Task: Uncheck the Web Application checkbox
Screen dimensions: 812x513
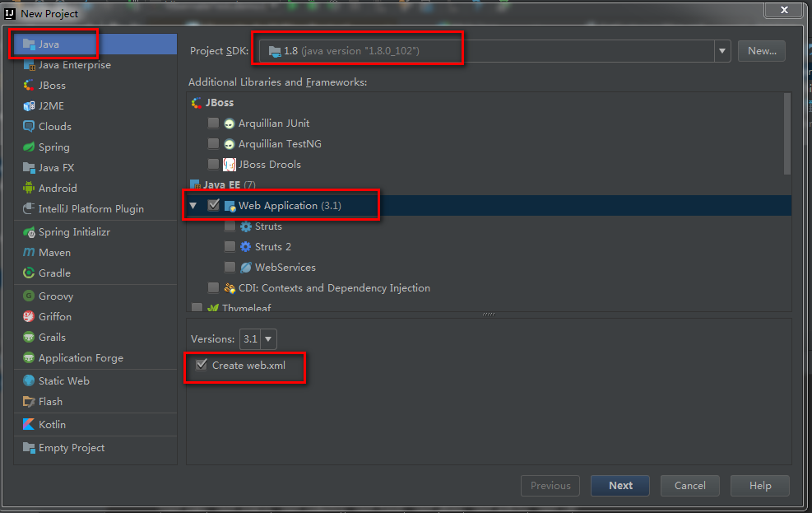Action: (213, 205)
